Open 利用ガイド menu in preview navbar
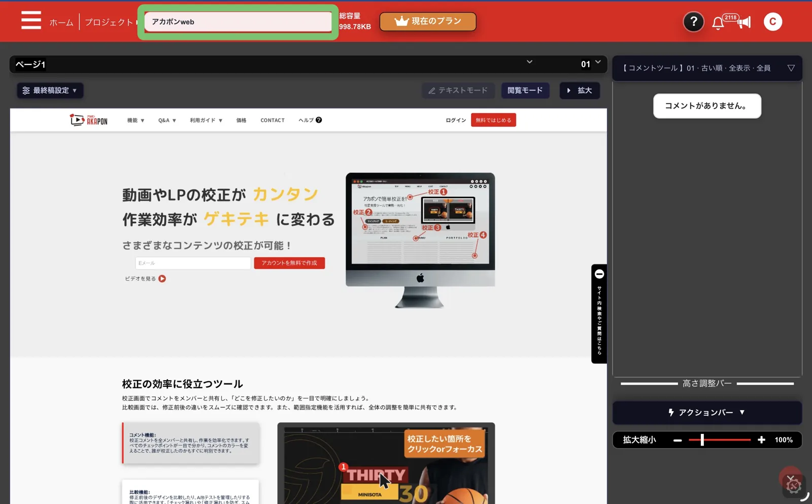This screenshot has height=504, width=812. 206,120
